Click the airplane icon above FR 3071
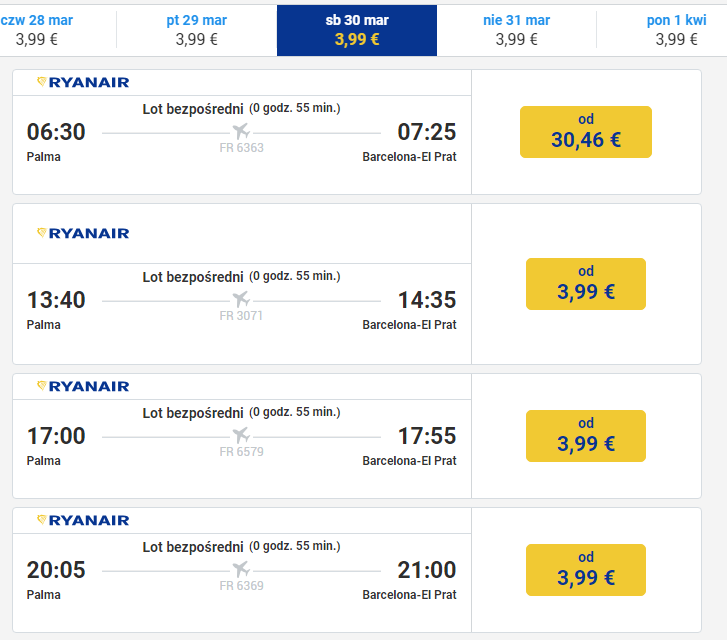The height and width of the screenshot is (640, 727). (241, 299)
